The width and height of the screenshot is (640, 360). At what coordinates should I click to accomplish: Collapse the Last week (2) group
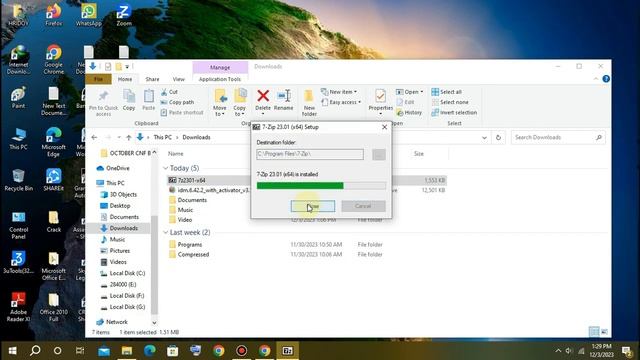pos(165,232)
